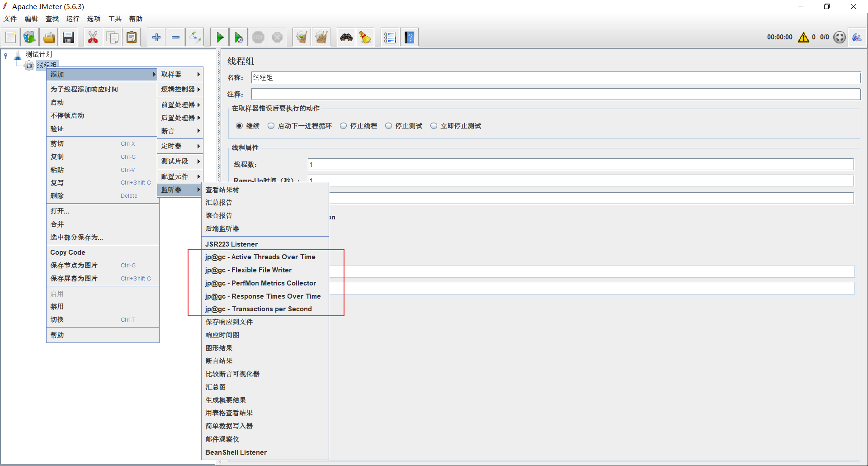Click 删除 in context menu
Image resolution: width=868 pixels, height=466 pixels.
tap(102, 196)
